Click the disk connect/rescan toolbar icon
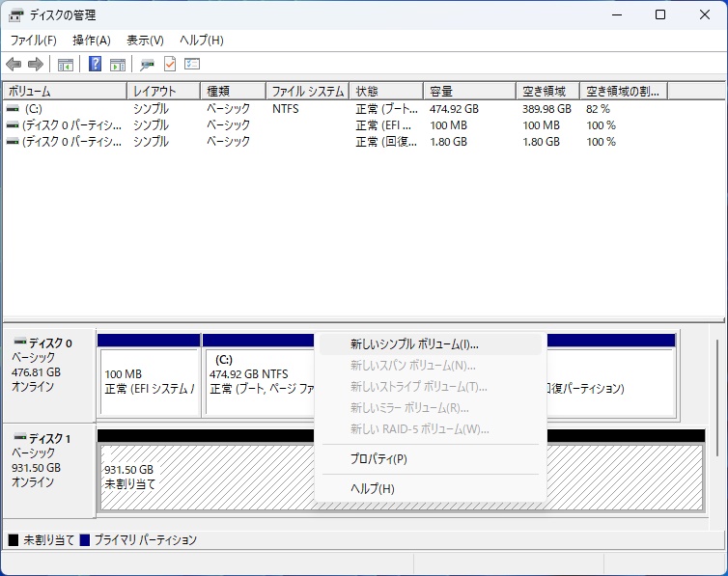The image size is (728, 576). click(x=147, y=65)
